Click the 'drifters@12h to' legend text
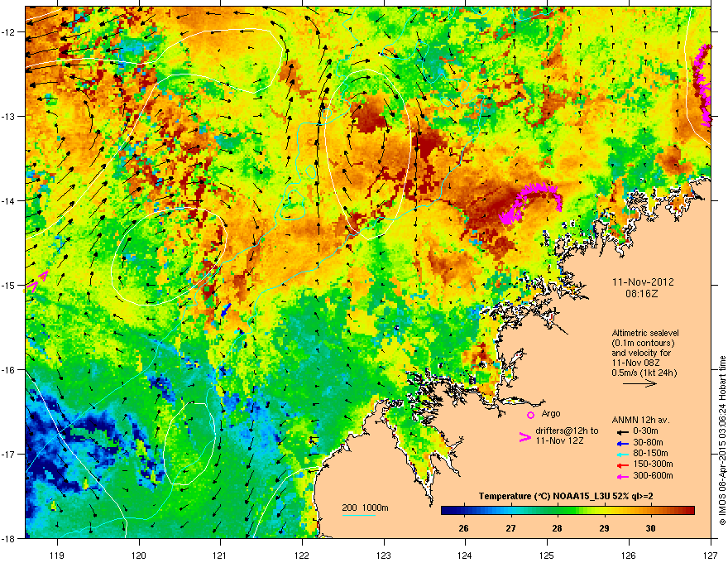 (x=567, y=431)
